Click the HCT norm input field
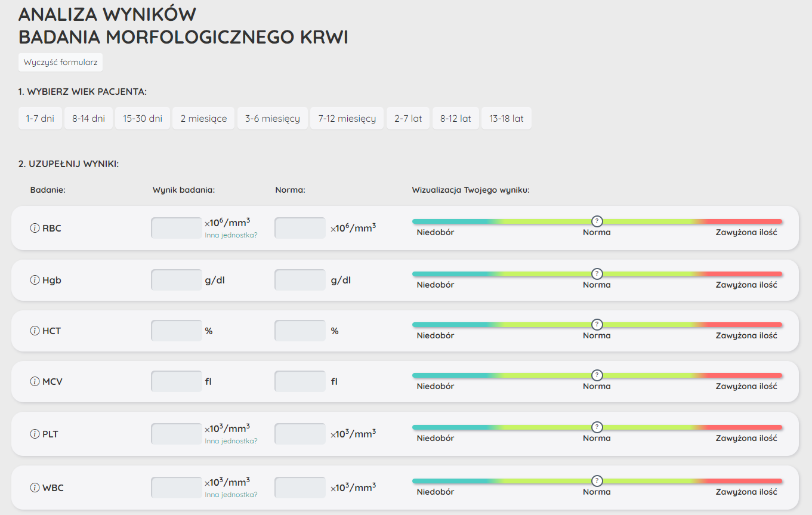This screenshot has height=515, width=812. point(300,331)
